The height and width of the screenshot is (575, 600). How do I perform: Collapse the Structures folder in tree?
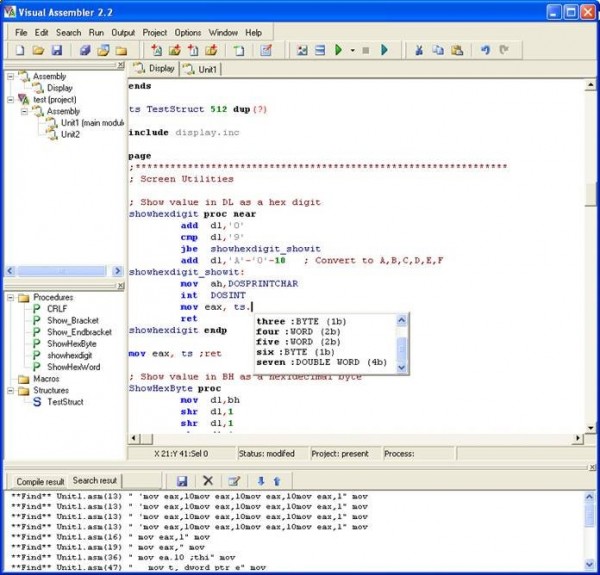(x=11, y=390)
